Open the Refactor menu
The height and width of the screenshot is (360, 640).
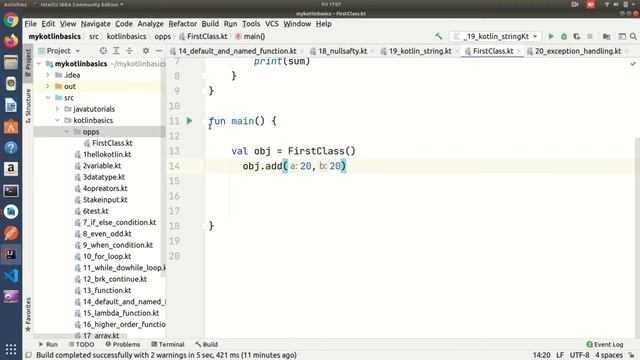tap(182, 24)
